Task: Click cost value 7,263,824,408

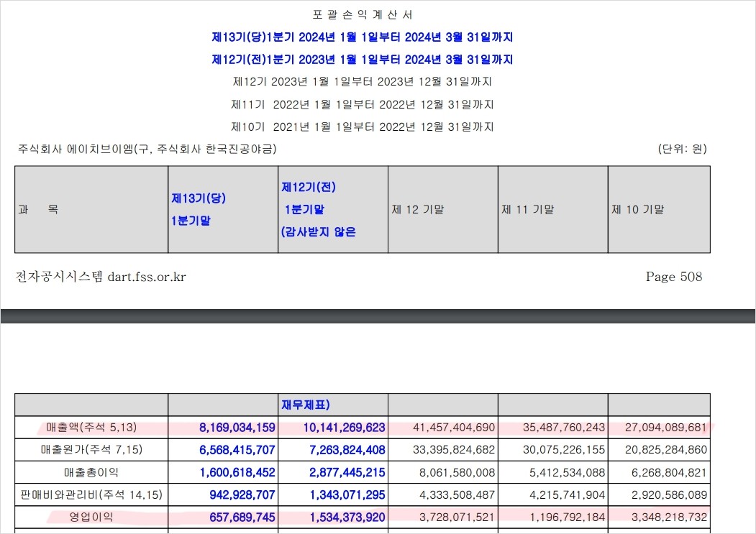Action: coord(347,450)
